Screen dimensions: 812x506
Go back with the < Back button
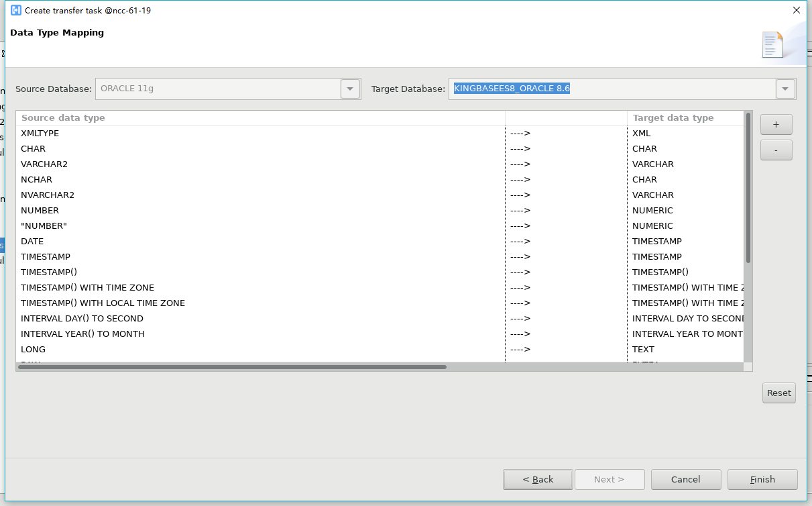point(538,479)
